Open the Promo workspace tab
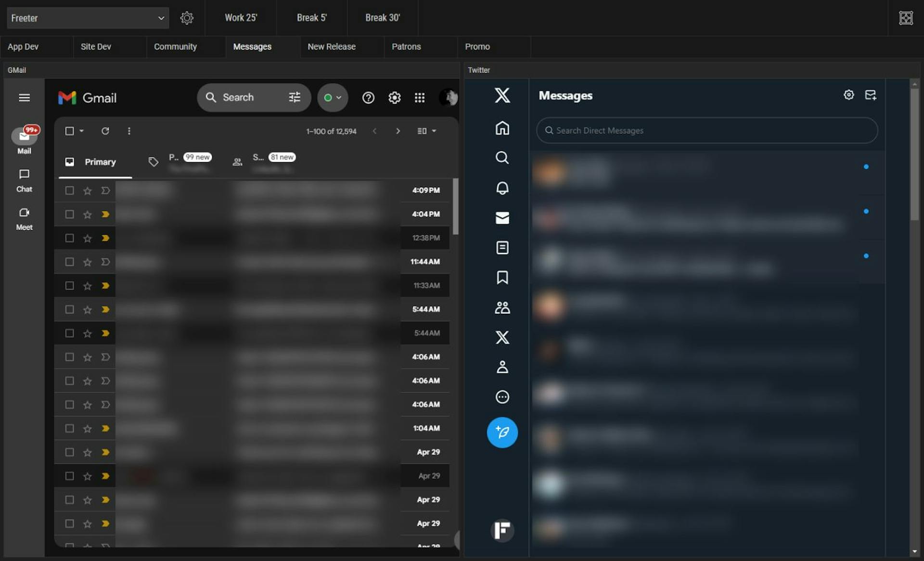The image size is (924, 561). click(477, 47)
